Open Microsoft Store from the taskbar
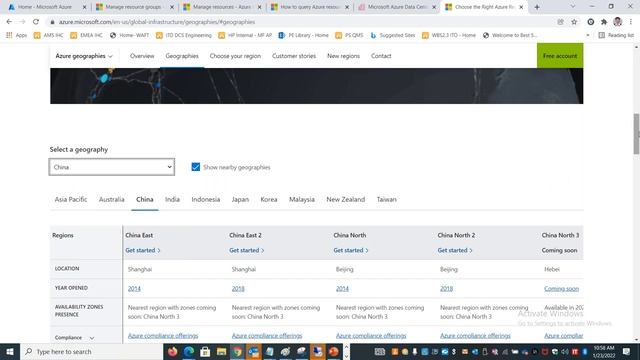 pos(205,351)
